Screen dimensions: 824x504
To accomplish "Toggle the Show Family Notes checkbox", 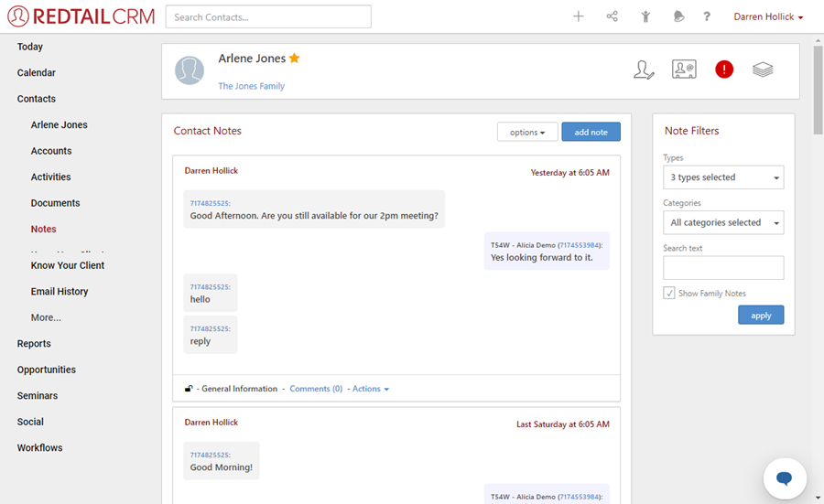I will point(669,293).
